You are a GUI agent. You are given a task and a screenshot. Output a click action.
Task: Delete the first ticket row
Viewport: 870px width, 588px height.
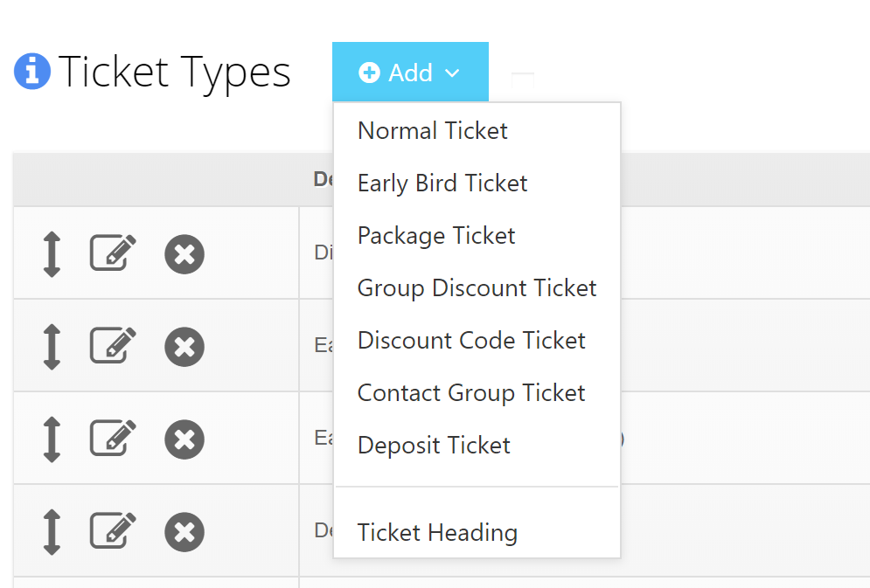[184, 254]
